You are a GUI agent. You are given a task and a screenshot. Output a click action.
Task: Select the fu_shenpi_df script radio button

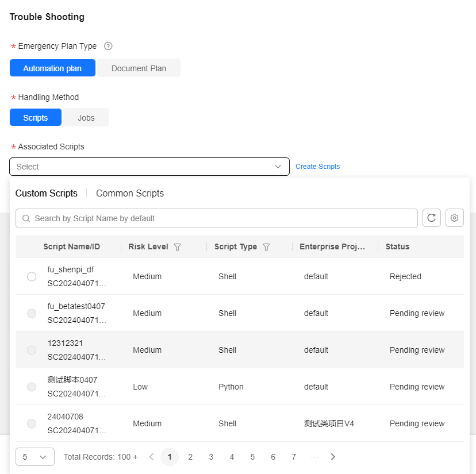point(32,276)
